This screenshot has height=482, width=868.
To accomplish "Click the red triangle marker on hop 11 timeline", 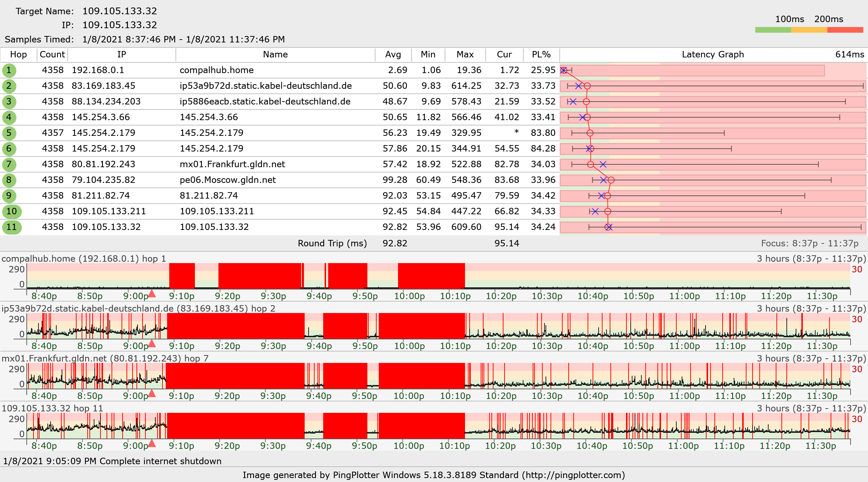I will click(152, 443).
